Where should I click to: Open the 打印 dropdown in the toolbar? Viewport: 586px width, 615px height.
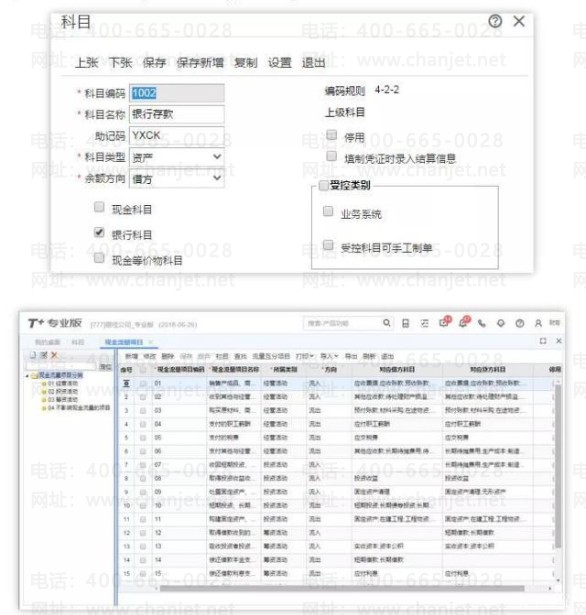(305, 356)
